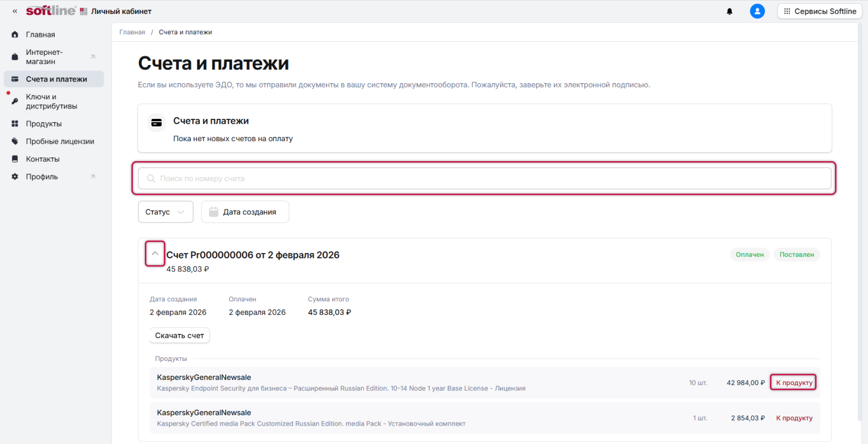868x444 pixels.
Task: Open the Сервисы Softline menu
Action: (x=819, y=11)
